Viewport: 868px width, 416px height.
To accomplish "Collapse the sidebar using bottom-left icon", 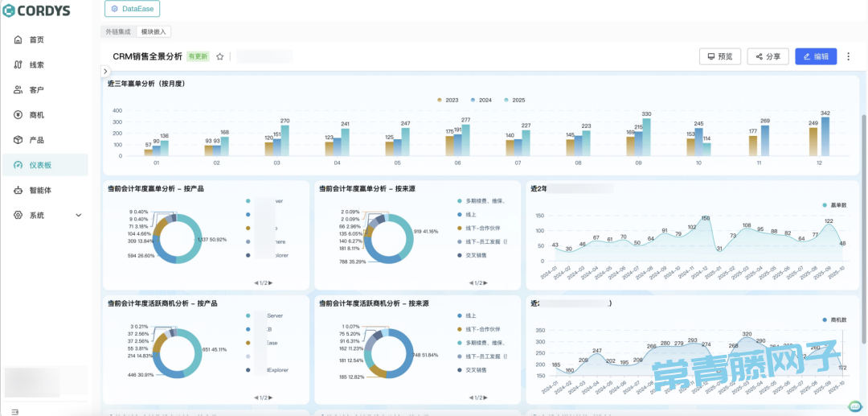I will tap(14, 411).
